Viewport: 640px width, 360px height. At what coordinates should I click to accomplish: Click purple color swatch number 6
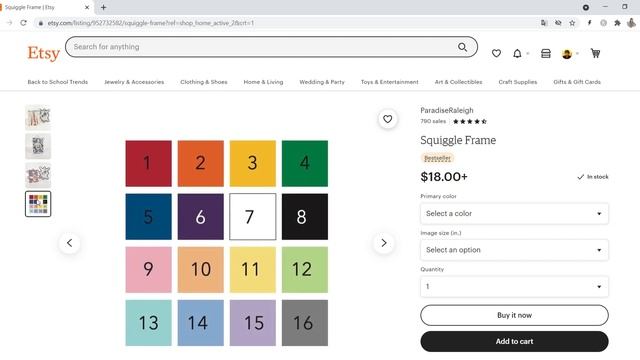pos(200,217)
